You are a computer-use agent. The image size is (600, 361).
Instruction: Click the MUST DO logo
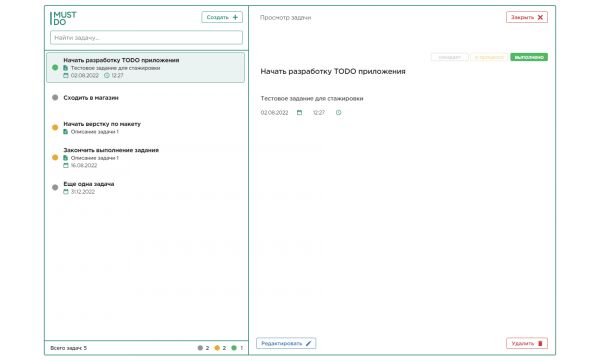[64, 18]
